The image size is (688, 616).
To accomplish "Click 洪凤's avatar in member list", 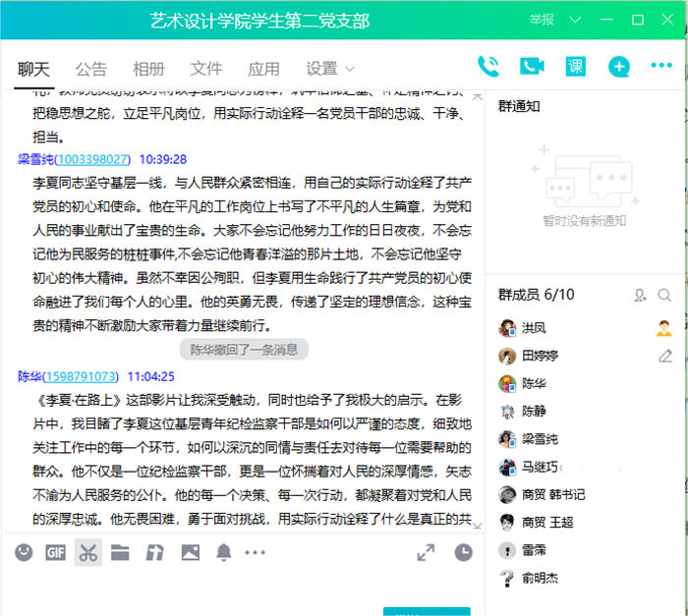I will [x=507, y=328].
